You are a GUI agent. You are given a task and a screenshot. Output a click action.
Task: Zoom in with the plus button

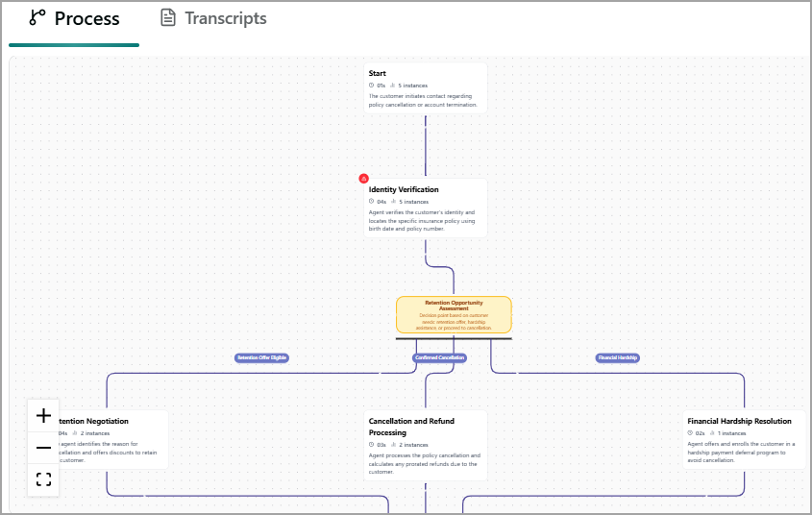(43, 416)
